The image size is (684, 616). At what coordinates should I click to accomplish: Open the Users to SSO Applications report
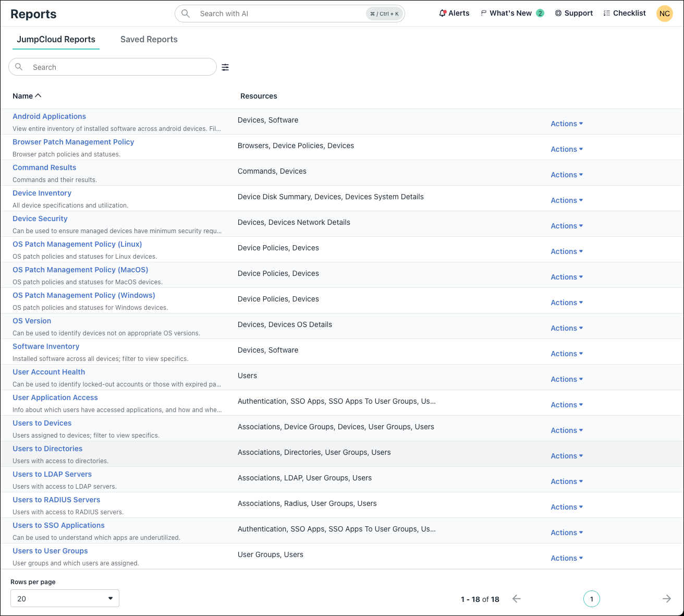(x=58, y=525)
